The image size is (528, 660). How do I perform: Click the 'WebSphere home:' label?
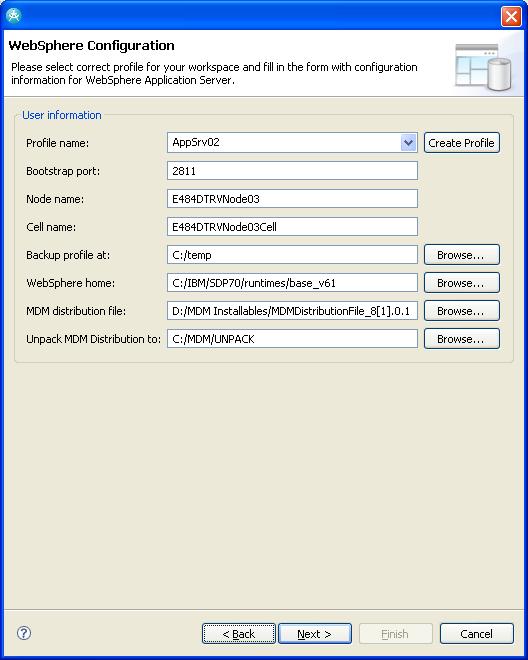[71, 283]
